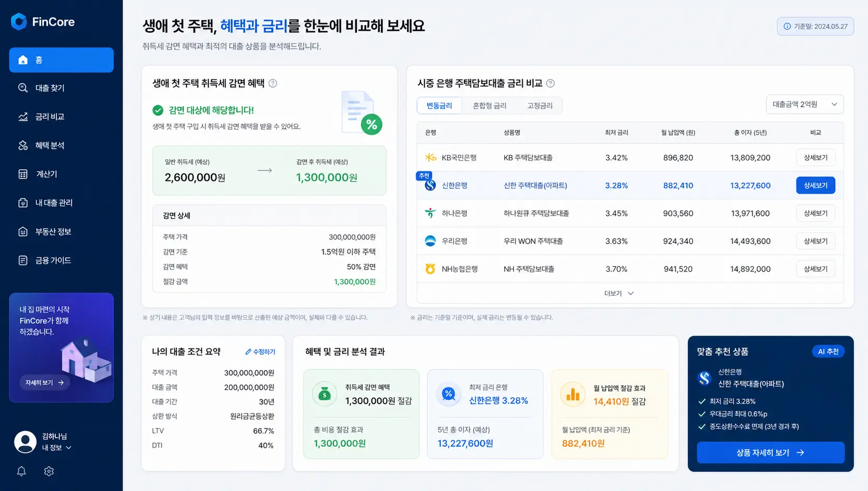This screenshot has width=868, height=491.
Task: Switch to the 고정금리 tab
Action: pos(540,106)
